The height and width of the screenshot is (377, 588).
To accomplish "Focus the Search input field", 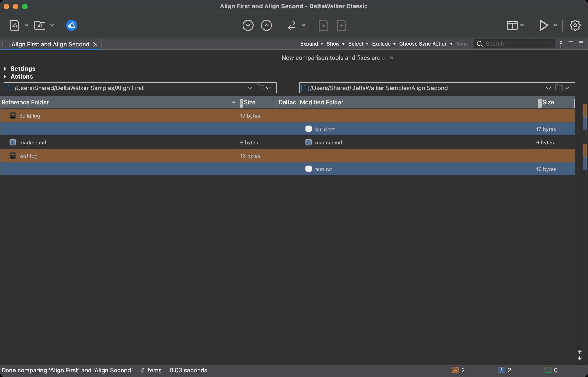I will pos(514,44).
